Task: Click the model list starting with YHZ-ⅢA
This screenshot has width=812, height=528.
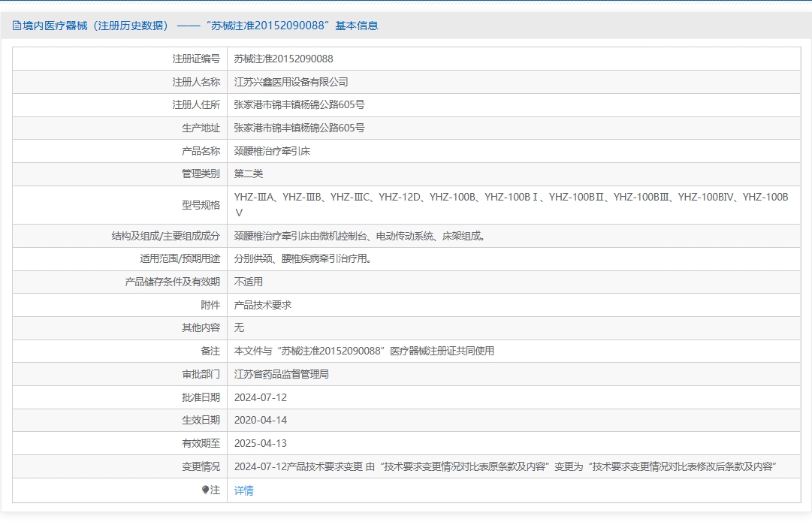Action: point(511,204)
